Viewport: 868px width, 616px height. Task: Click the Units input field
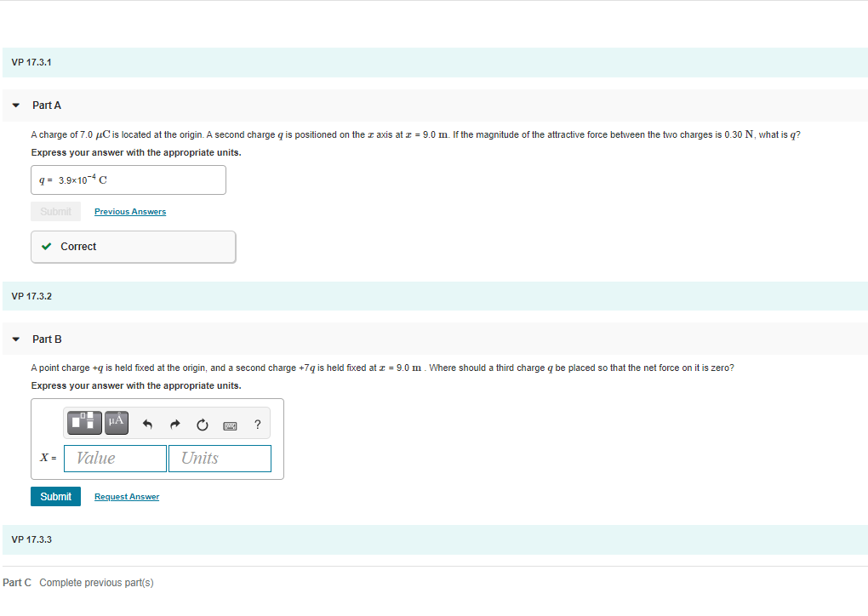click(220, 459)
